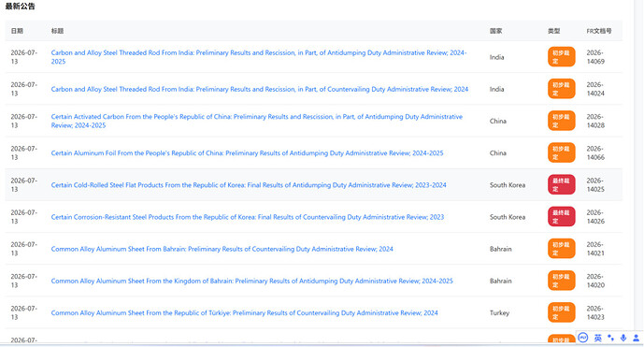Switch input language via the 英 icon
This screenshot has width=644, height=347.
pos(598,338)
